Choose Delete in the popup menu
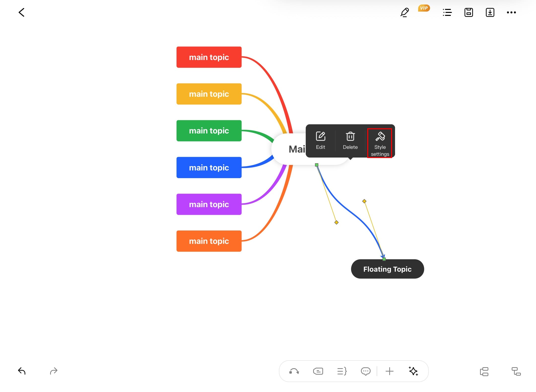This screenshot has width=536, height=392. (350, 141)
